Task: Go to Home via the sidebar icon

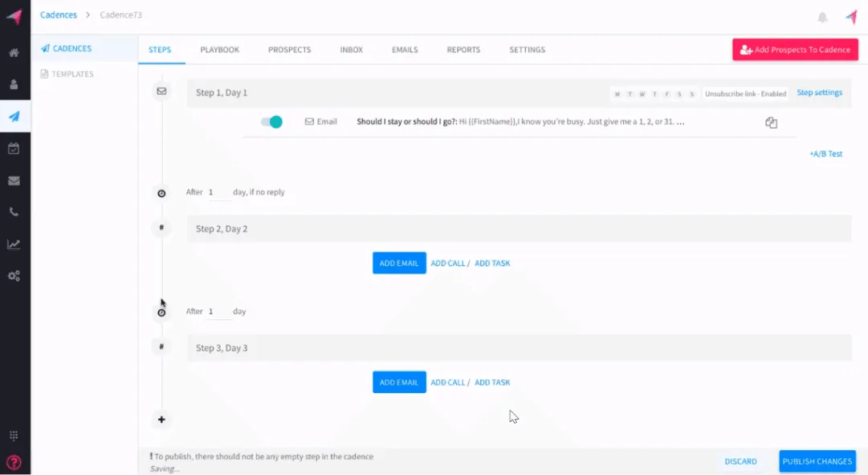Action: [x=14, y=51]
